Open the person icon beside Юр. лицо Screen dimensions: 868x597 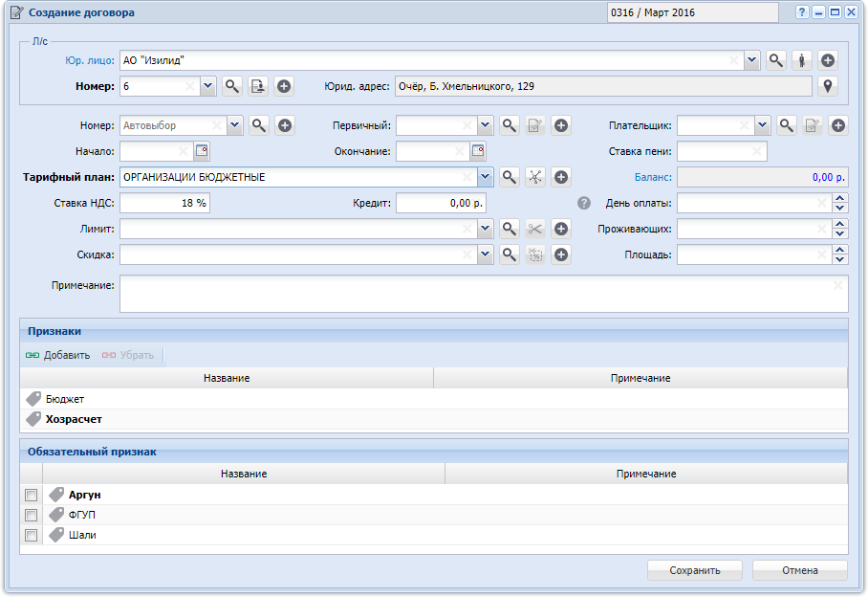(x=802, y=60)
